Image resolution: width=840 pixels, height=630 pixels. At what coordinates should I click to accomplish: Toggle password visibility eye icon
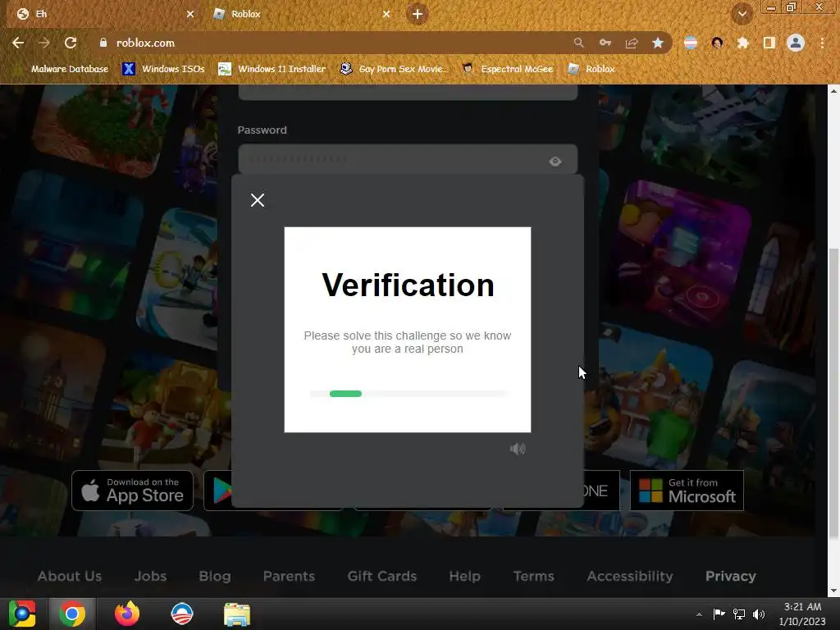(x=555, y=162)
